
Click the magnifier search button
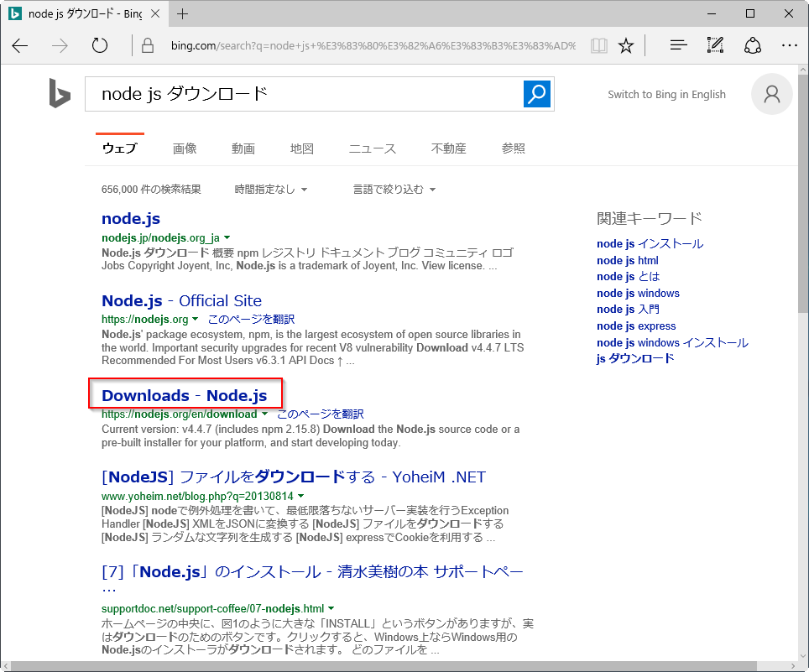pyautogui.click(x=536, y=94)
